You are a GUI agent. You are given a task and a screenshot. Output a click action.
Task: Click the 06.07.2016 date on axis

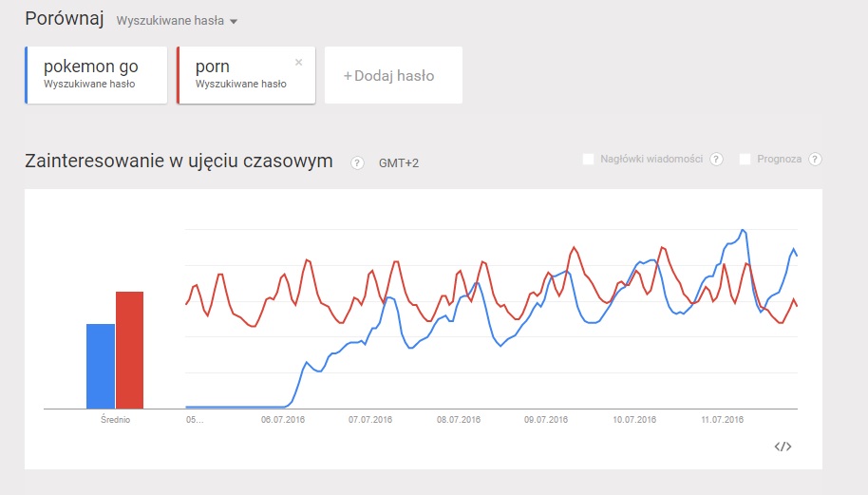[x=283, y=420]
